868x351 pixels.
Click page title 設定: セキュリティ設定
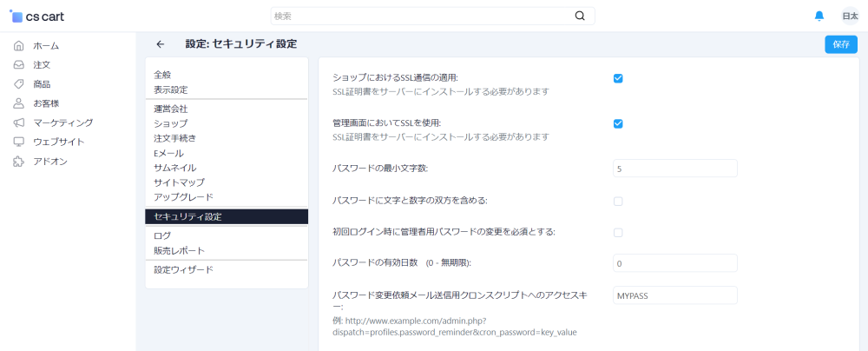pos(240,43)
